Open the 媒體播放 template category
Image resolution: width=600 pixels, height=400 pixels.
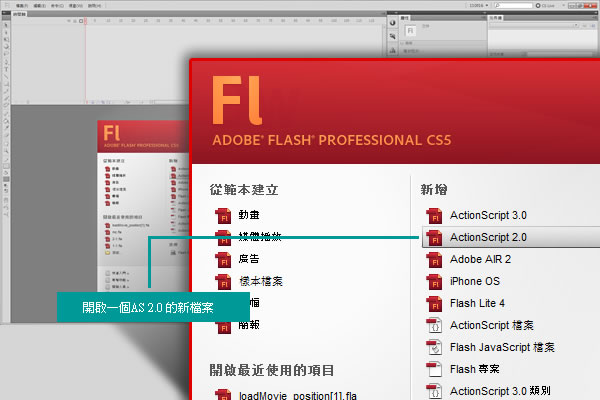click(259, 237)
